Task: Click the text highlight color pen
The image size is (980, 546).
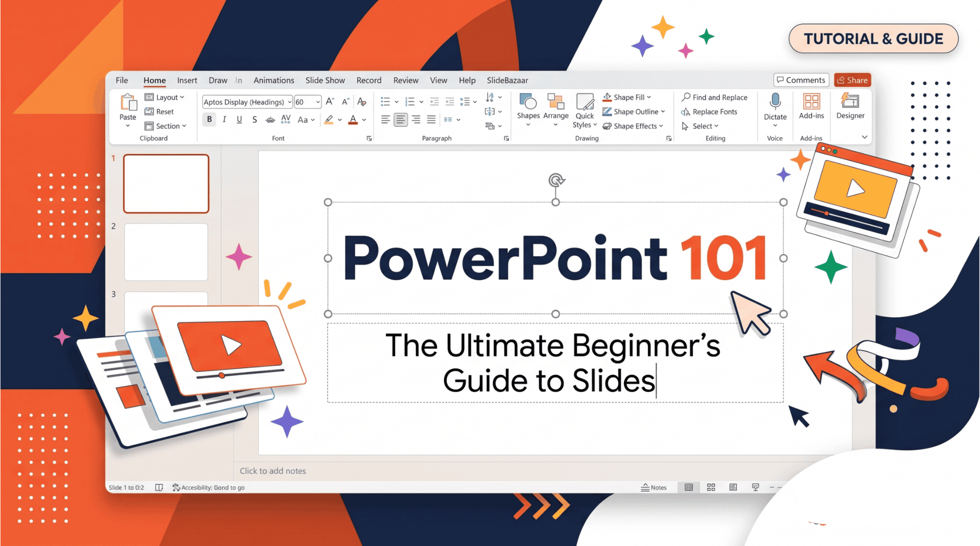Action: point(329,120)
